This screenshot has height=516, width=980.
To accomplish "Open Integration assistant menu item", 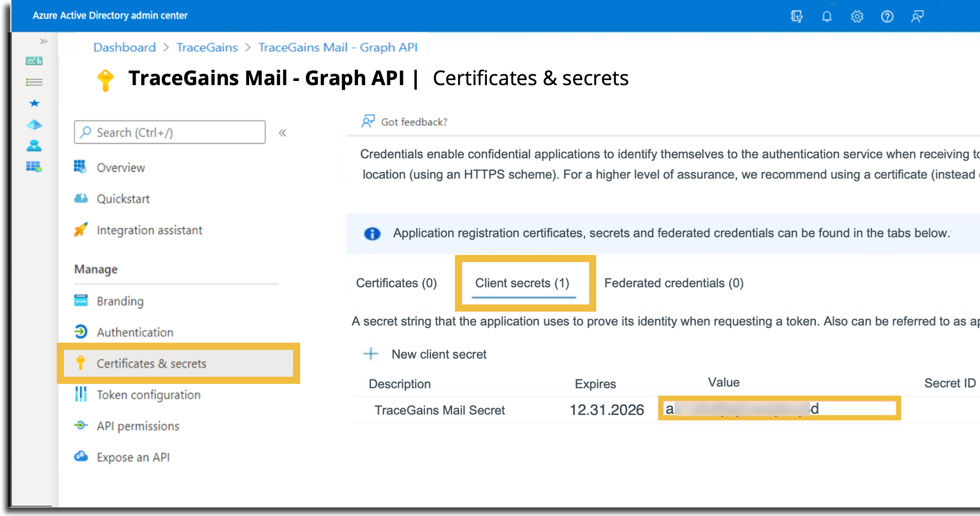I will (150, 230).
